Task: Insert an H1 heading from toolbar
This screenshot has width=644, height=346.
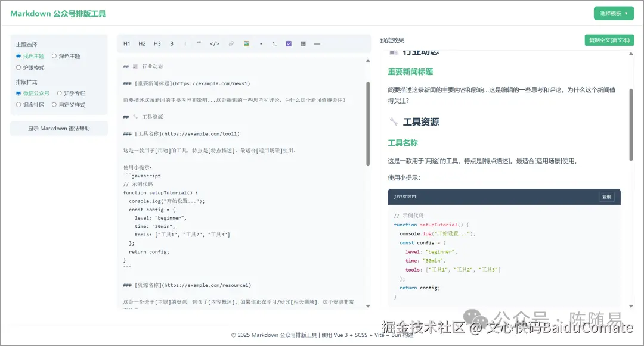Action: pos(127,44)
